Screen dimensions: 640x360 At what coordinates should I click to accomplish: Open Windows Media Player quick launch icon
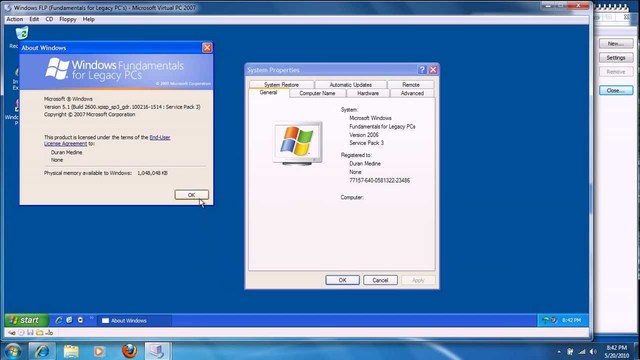click(x=80, y=320)
